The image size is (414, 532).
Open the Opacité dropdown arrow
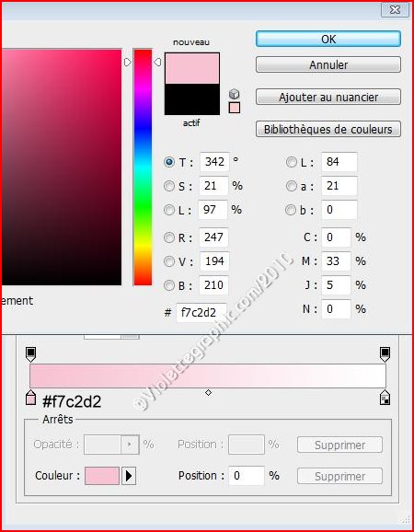point(130,445)
